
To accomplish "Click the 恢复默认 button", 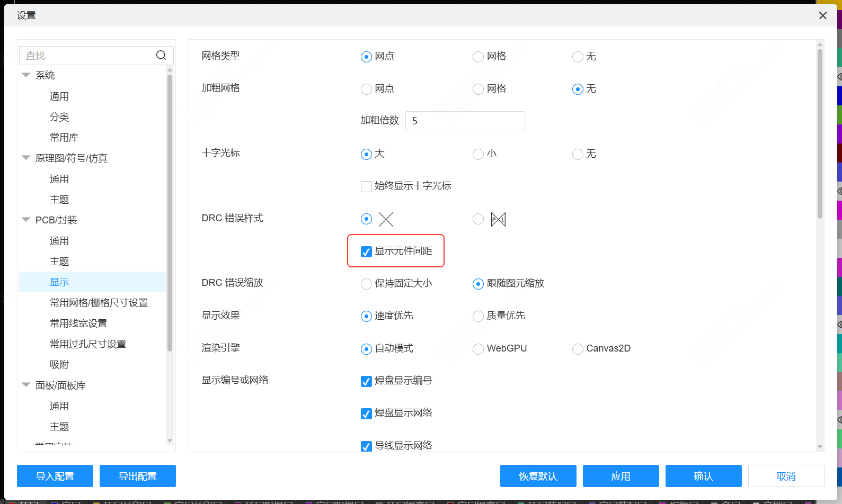I will pyautogui.click(x=538, y=476).
